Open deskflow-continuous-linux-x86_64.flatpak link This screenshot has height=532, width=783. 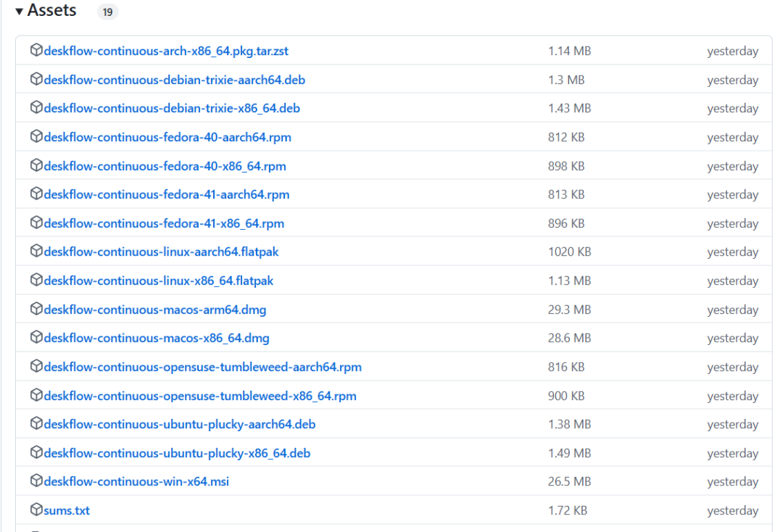(x=158, y=281)
